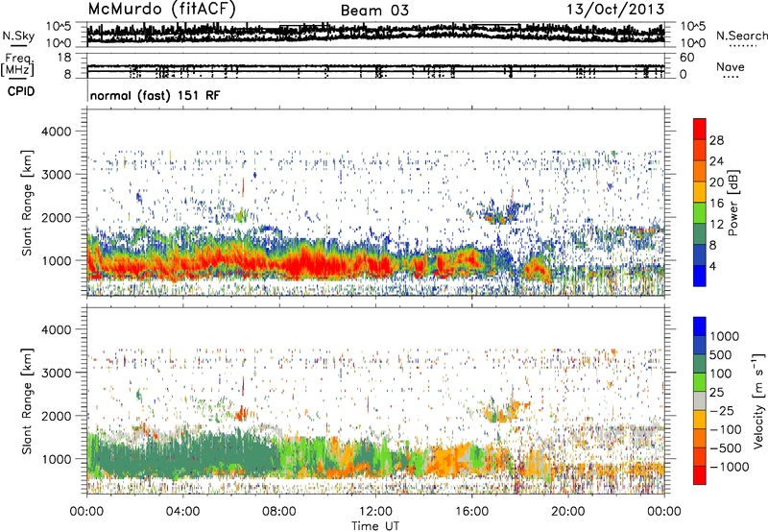Pick the velocity colorbar segment between 25 and 100
The width and height of the screenshot is (768, 532).
(700, 381)
